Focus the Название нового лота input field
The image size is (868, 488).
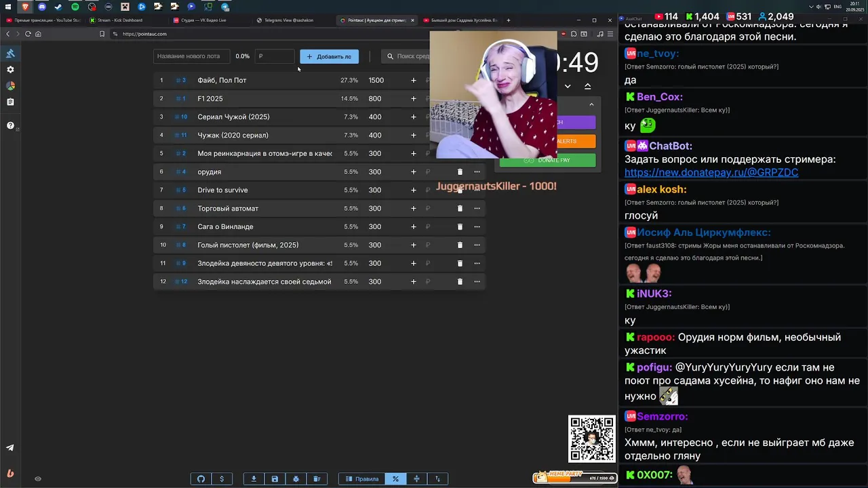[x=192, y=56]
